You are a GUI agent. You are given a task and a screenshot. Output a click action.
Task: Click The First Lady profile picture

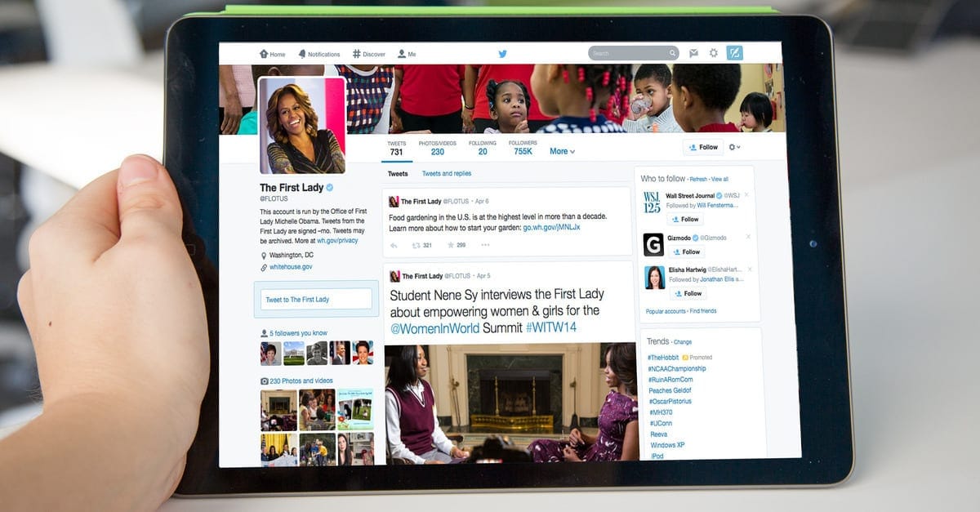(301, 125)
